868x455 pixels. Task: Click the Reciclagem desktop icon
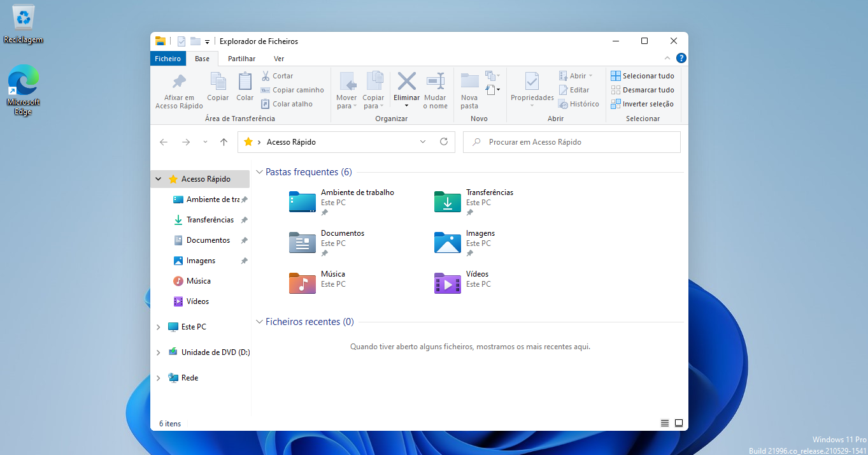24,25
